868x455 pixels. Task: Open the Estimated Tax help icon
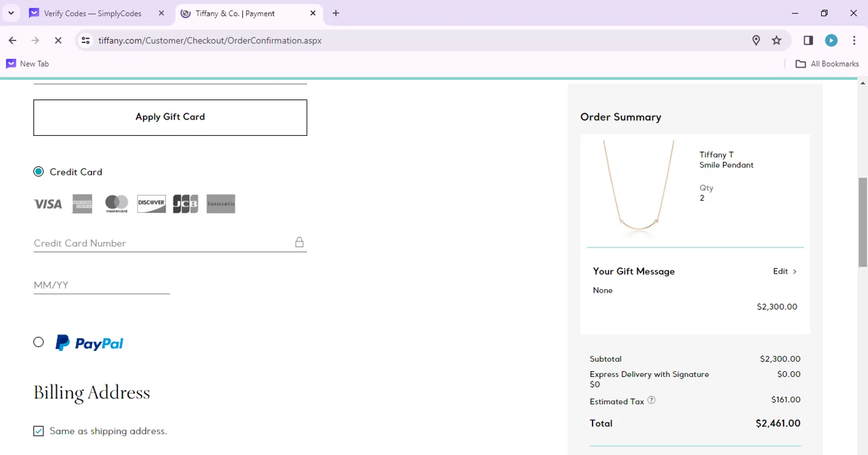pyautogui.click(x=652, y=400)
